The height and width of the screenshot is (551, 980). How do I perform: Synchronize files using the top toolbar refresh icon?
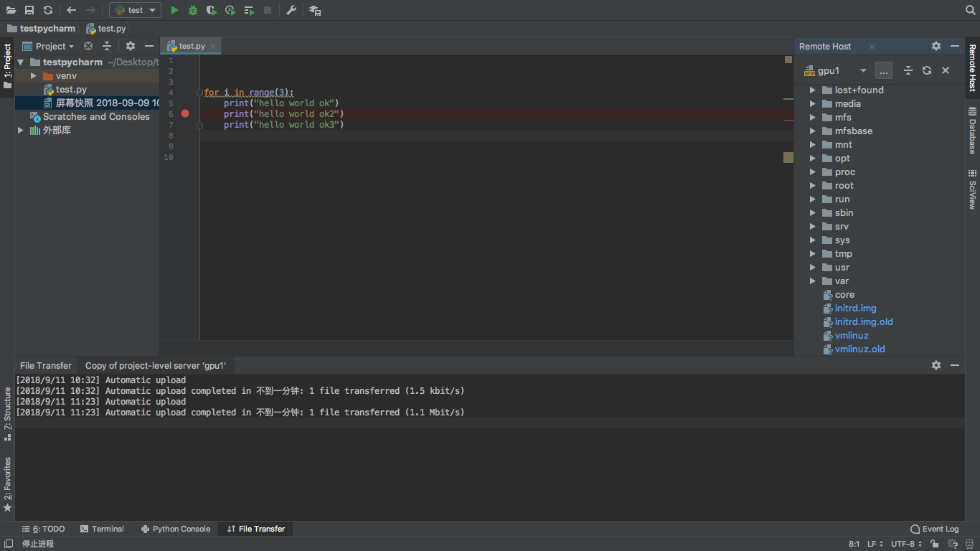click(x=48, y=10)
